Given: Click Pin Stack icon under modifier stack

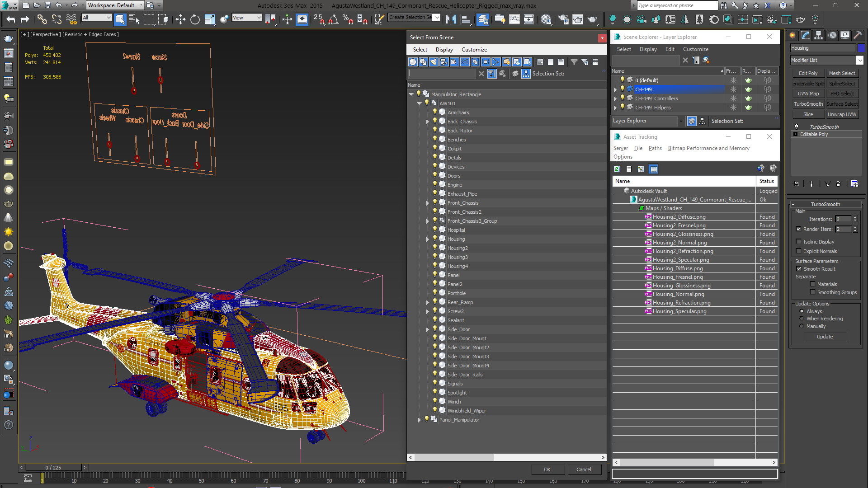Looking at the screenshot, I should pyautogui.click(x=796, y=184).
